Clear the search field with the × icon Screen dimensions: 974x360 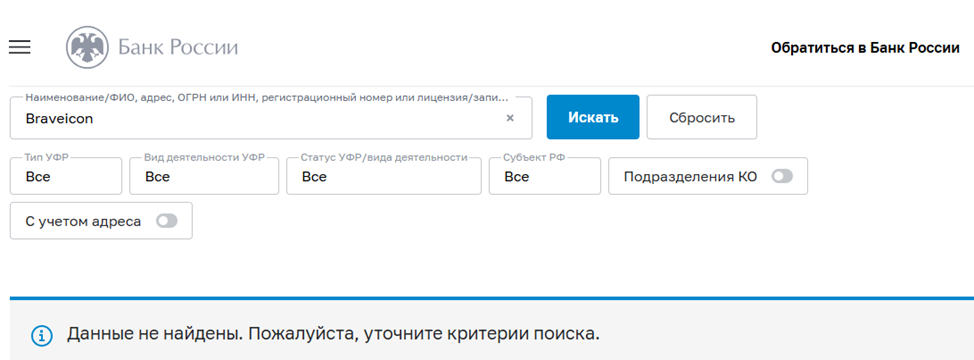(x=510, y=118)
